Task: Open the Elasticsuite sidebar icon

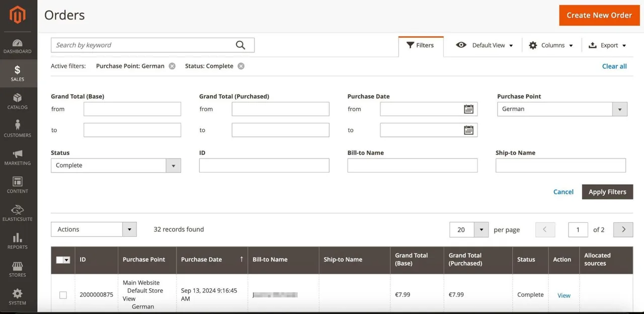Action: 18,209
